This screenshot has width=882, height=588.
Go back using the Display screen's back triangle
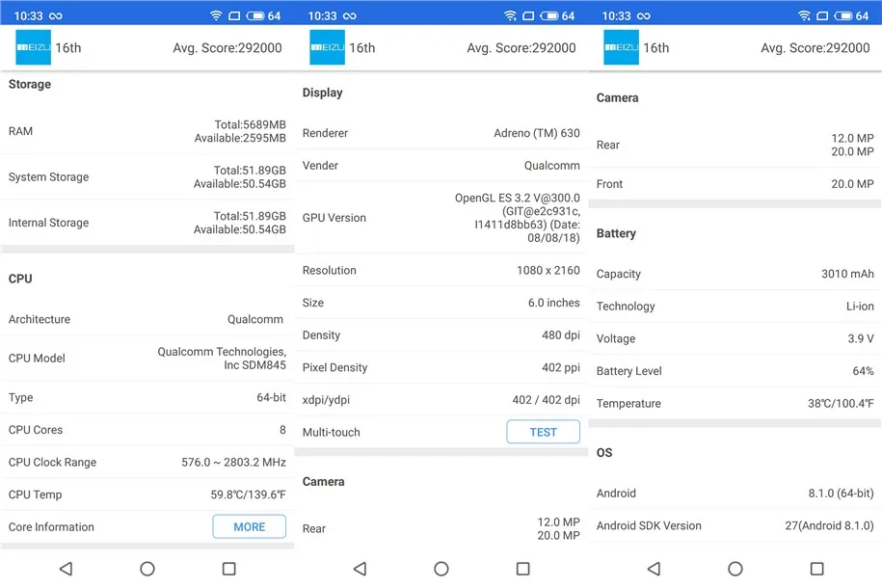[x=360, y=569]
